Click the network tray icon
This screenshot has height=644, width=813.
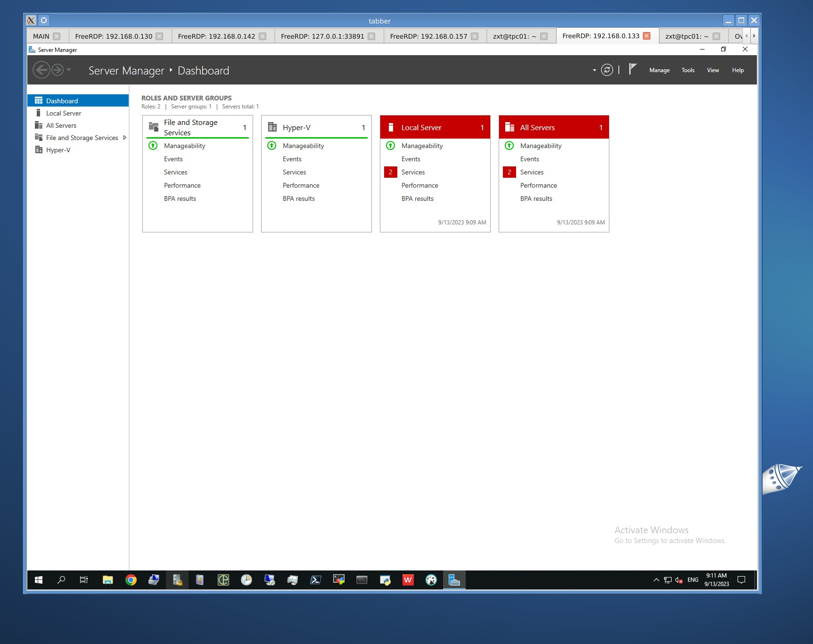coord(668,580)
